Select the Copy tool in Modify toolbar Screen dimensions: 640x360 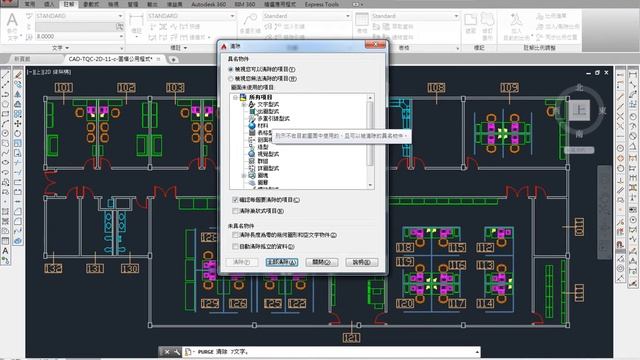point(18,85)
